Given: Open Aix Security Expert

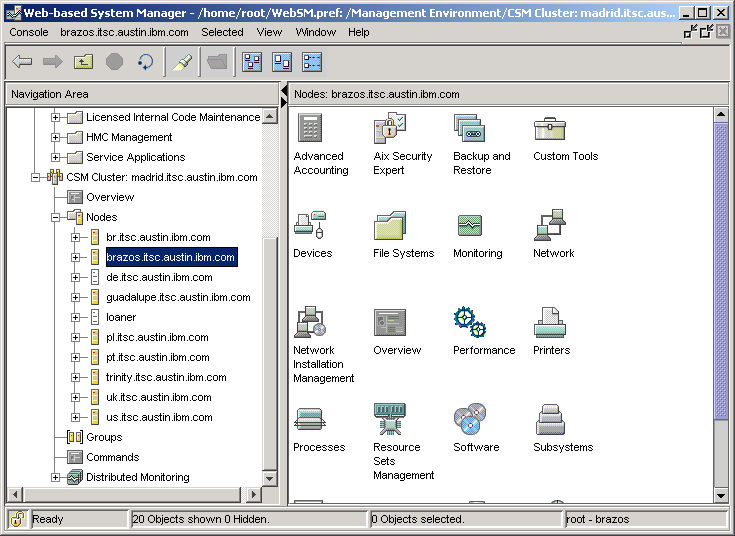Looking at the screenshot, I should pyautogui.click(x=390, y=128).
